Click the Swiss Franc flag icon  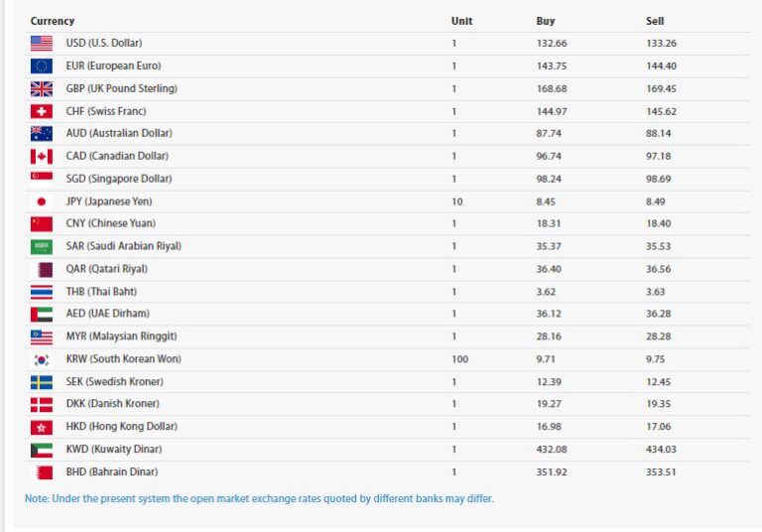point(41,111)
